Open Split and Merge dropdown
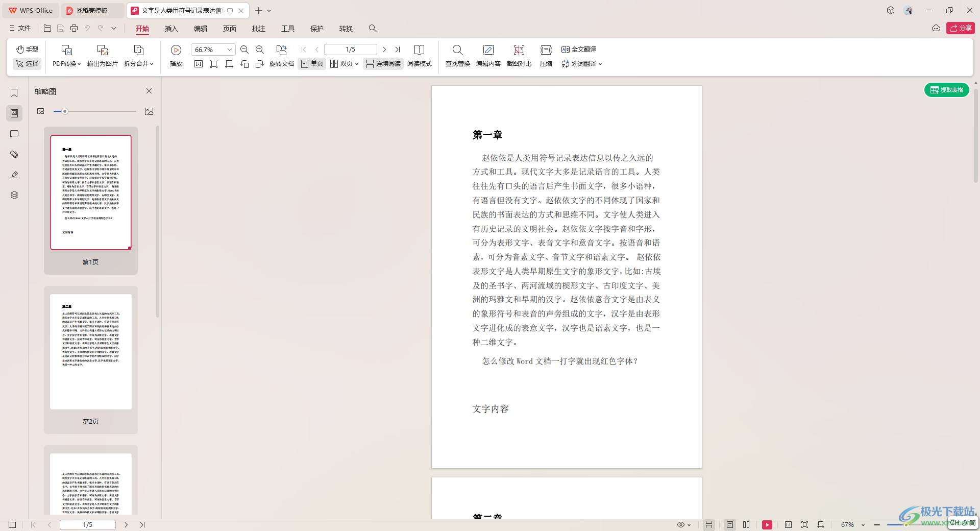This screenshot has width=980, height=531. tap(139, 56)
